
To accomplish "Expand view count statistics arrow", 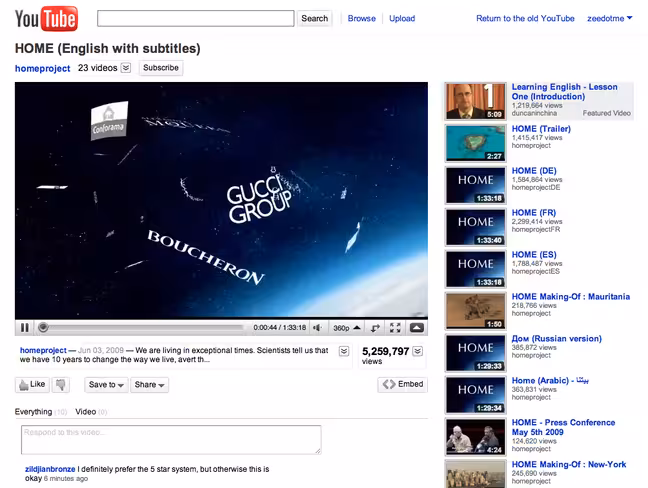I will click(x=418, y=351).
